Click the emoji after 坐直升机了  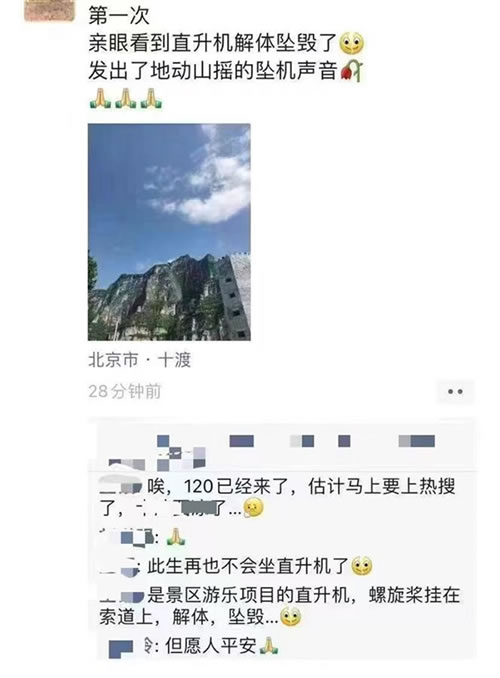[x=362, y=566]
